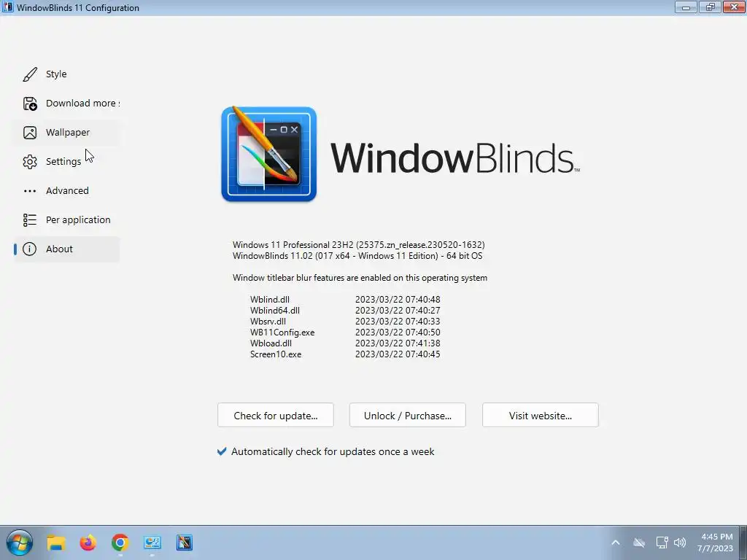Click the Settings gear icon
Screen dimensions: 747x560
tap(30, 161)
